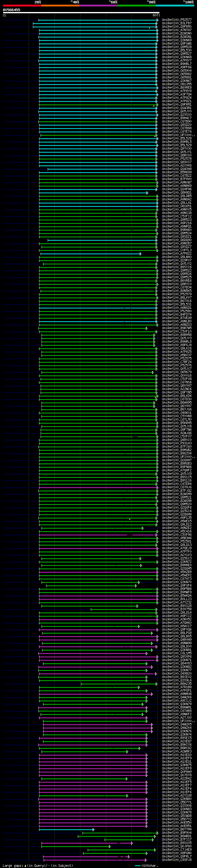Screen dimensions: 197x868
Task: Select hit label UniRef100_B9SOX5
Action: [x=177, y=843]
